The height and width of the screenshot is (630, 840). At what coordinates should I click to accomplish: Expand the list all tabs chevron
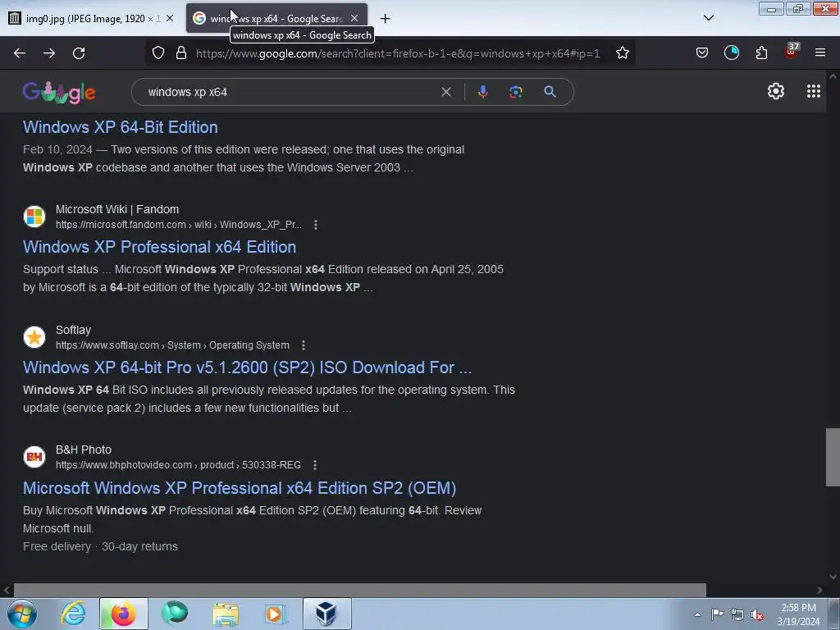pos(709,18)
